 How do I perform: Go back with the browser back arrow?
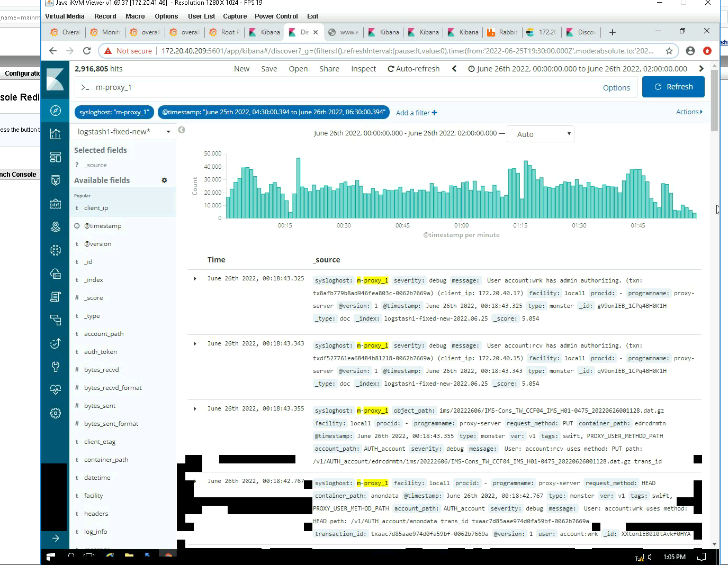click(52, 51)
